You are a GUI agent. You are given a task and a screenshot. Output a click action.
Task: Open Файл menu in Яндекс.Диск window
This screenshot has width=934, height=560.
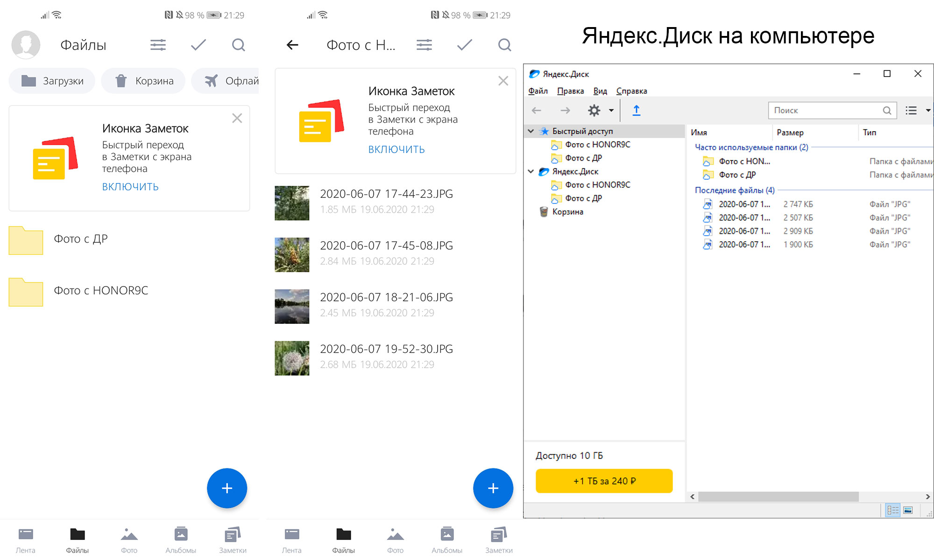(538, 91)
